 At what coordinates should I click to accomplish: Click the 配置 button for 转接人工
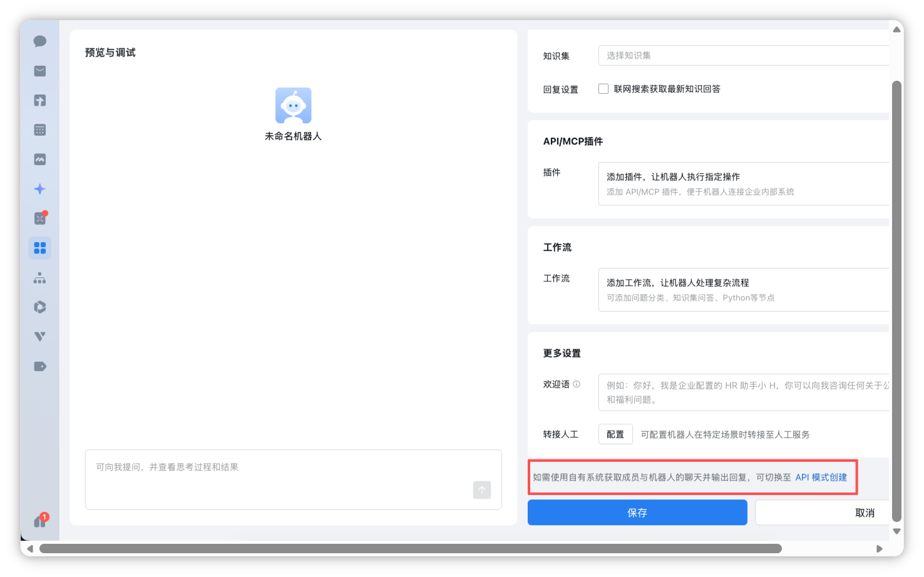point(615,434)
